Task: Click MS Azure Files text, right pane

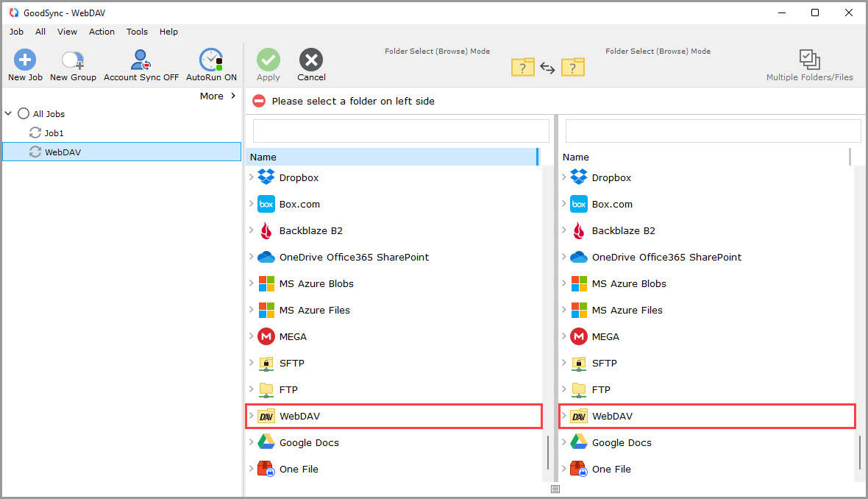Action: tap(627, 310)
